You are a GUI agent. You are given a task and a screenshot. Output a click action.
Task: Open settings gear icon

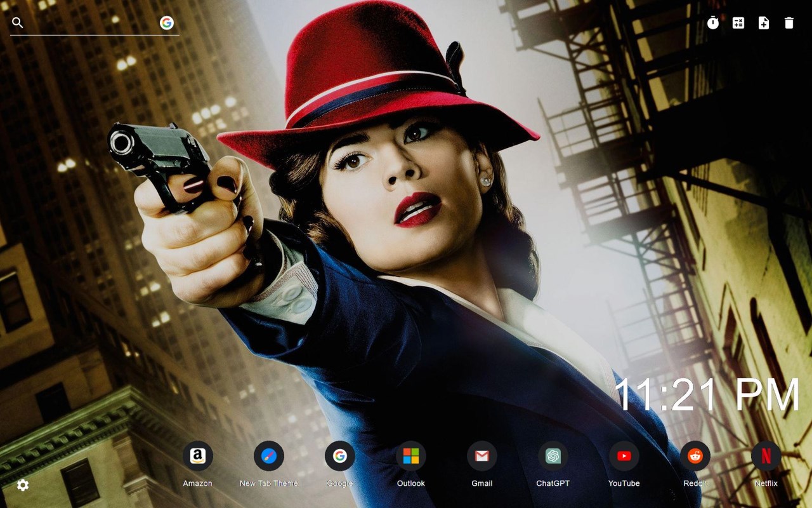pos(23,485)
